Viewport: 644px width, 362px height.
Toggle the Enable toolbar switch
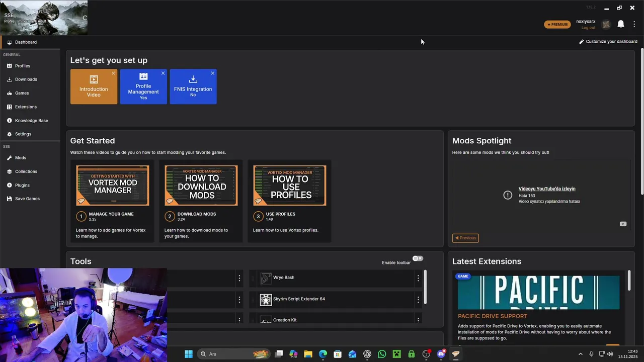(418, 258)
